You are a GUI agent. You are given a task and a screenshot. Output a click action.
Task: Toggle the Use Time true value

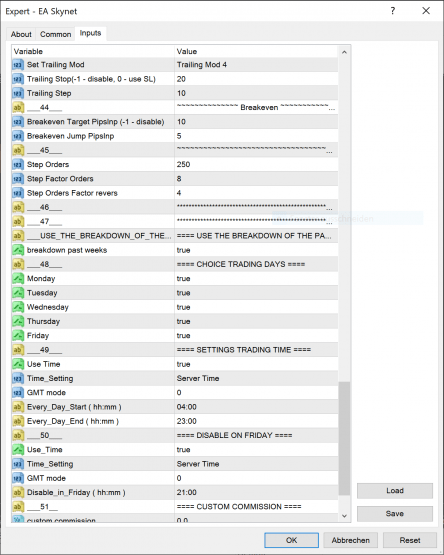(x=256, y=364)
